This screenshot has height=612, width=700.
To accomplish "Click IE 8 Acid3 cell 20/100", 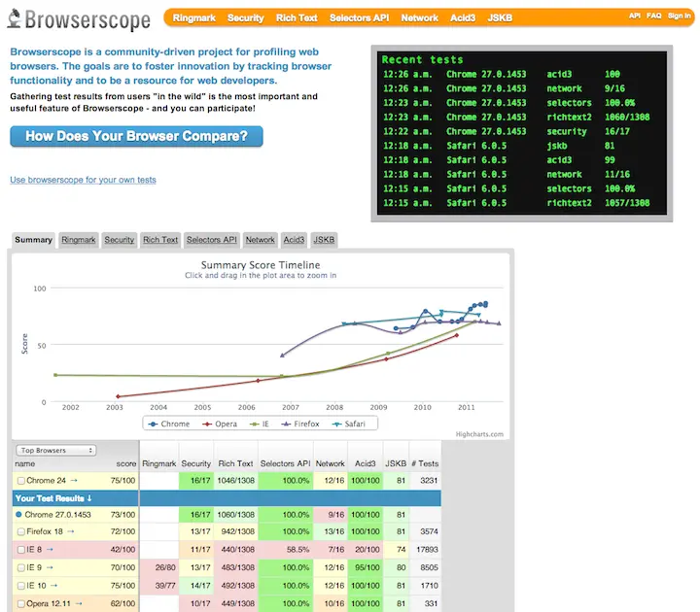I will click(366, 550).
